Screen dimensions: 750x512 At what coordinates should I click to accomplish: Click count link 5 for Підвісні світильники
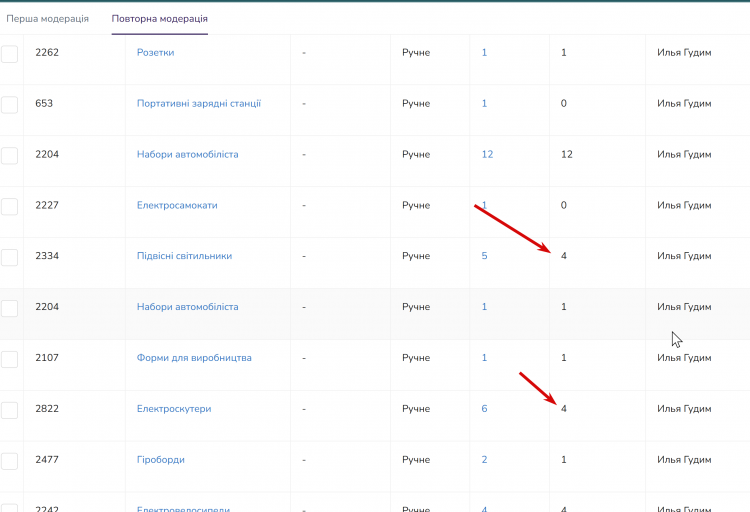click(484, 256)
